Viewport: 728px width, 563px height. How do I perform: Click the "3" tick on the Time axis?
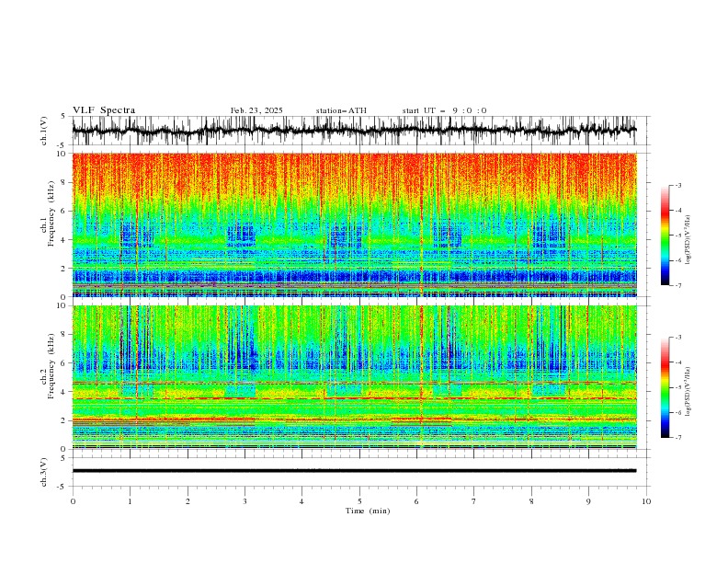tap(245, 501)
